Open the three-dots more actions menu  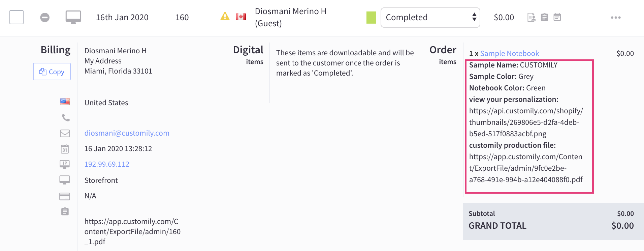[x=615, y=18]
